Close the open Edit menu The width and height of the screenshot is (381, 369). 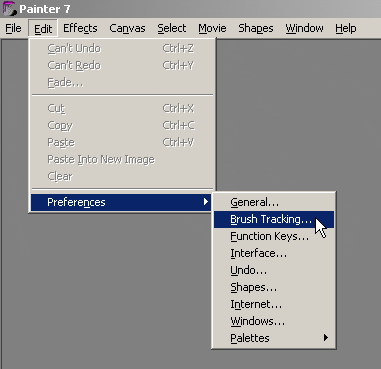click(43, 28)
